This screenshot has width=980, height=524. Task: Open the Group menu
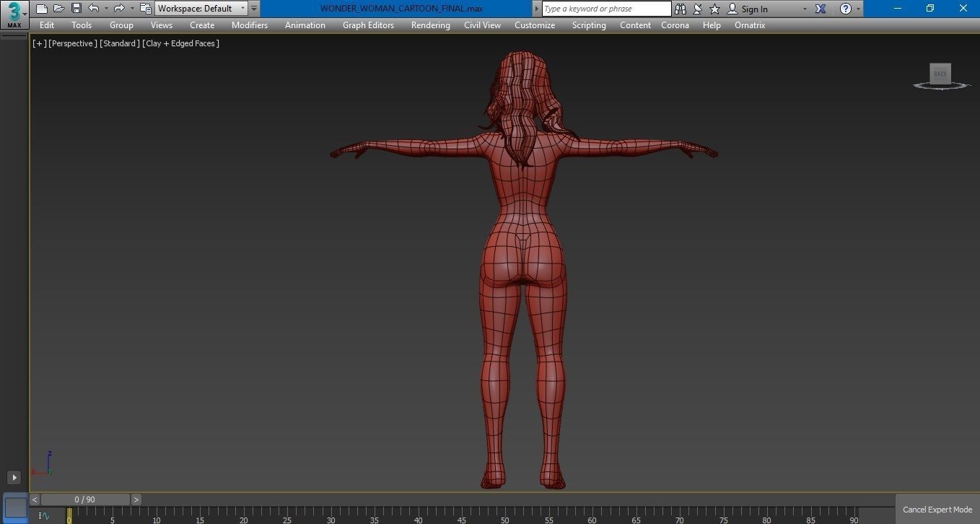pos(121,25)
